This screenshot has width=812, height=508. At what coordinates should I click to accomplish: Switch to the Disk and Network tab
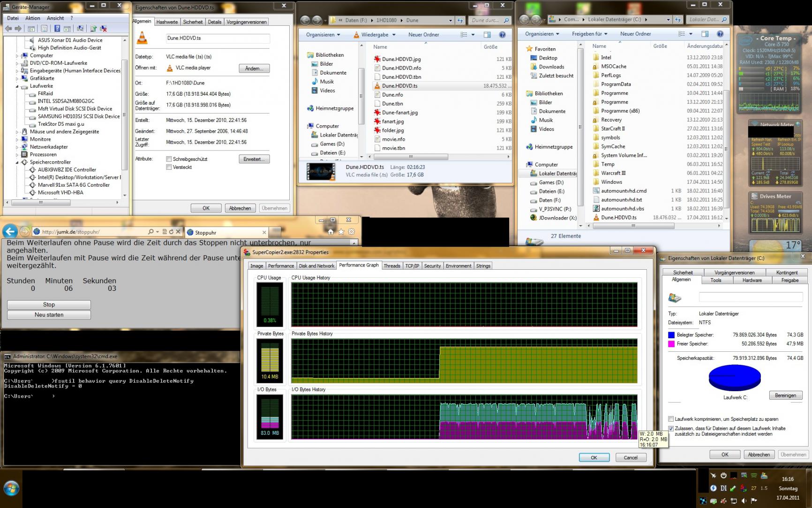click(316, 266)
